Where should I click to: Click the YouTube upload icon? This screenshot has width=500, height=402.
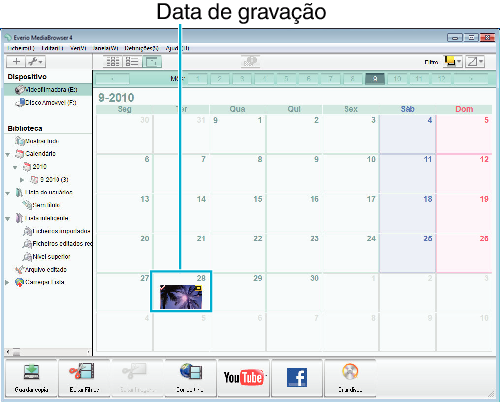pyautogui.click(x=244, y=378)
